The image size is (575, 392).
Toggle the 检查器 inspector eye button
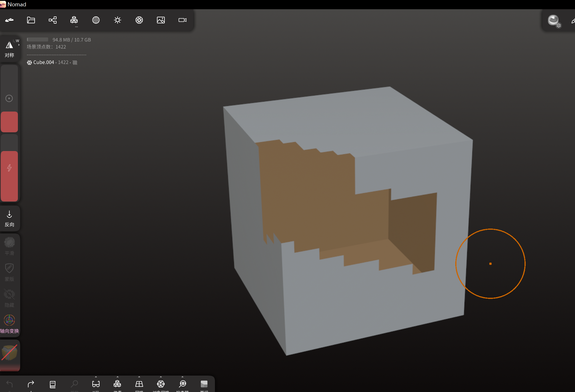(x=183, y=384)
